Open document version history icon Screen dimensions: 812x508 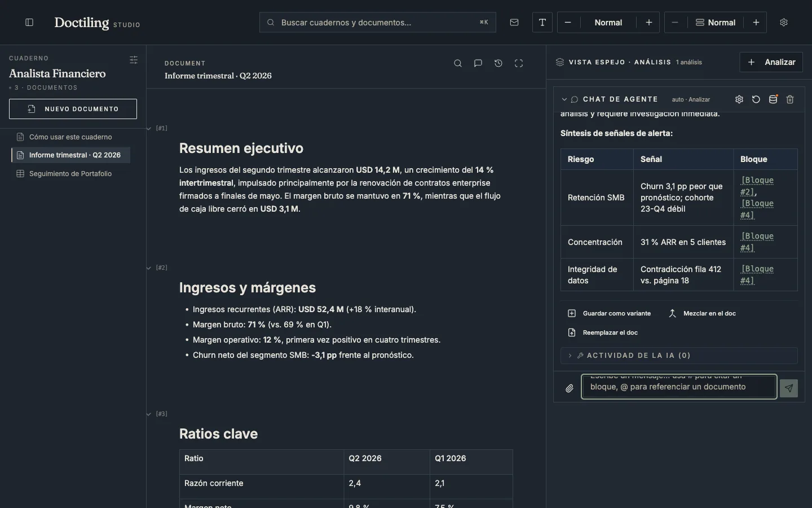pos(498,63)
